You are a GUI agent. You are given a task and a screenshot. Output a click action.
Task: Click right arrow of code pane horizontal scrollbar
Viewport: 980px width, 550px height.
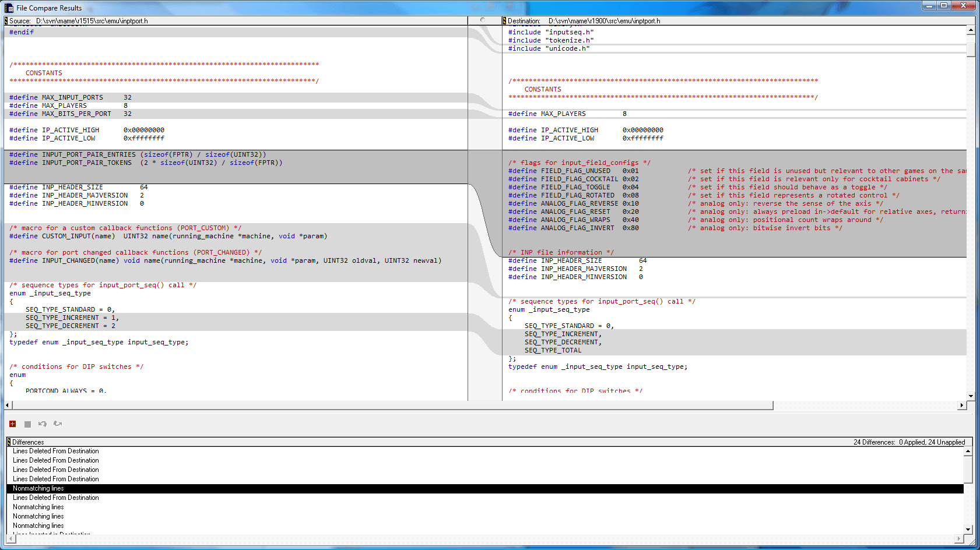(961, 405)
